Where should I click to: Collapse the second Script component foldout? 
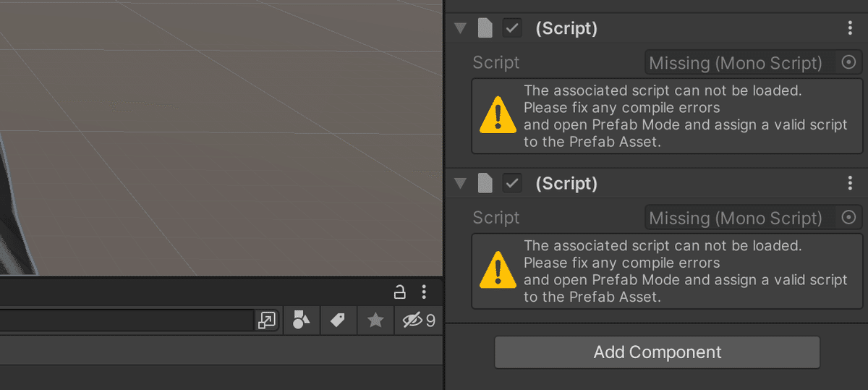[460, 184]
